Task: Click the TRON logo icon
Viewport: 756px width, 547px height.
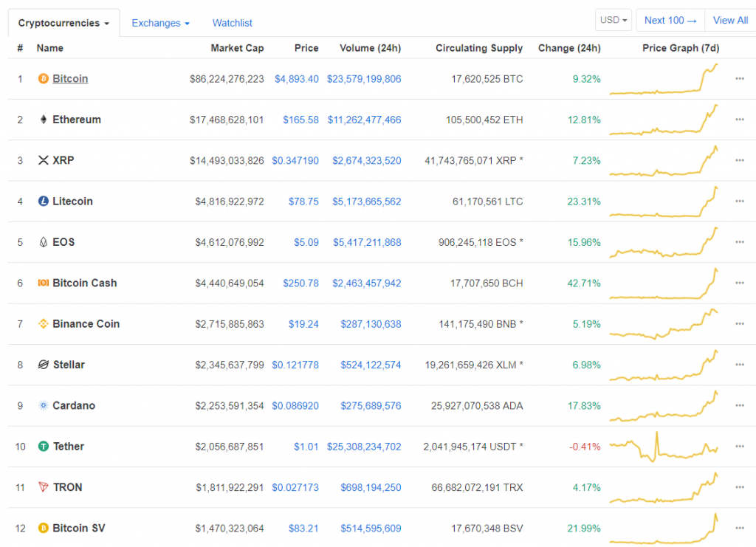Action: (42, 486)
